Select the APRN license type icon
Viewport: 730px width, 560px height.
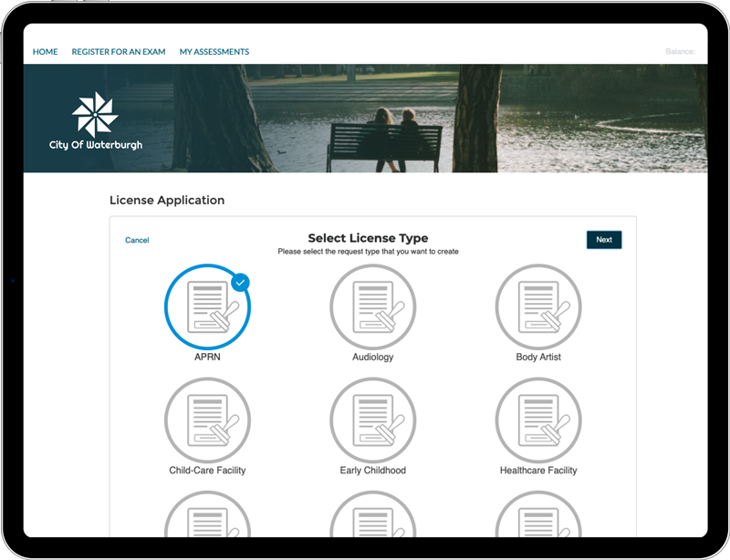click(x=207, y=307)
